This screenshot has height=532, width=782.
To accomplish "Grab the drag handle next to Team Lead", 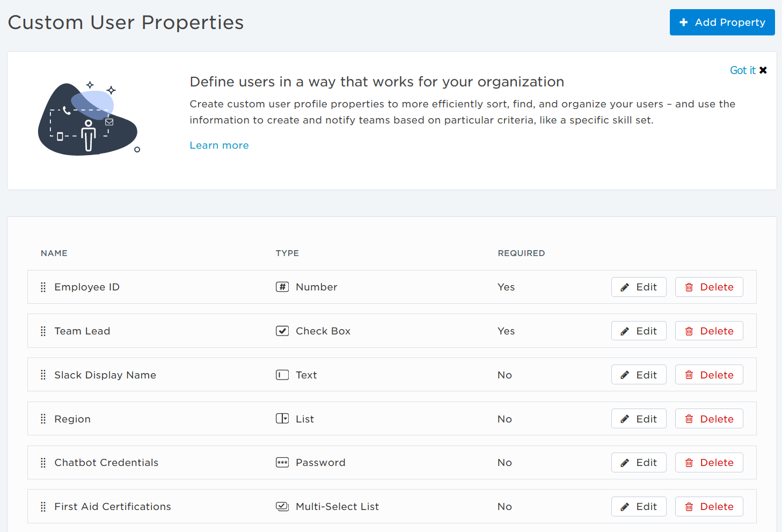I will 43,331.
